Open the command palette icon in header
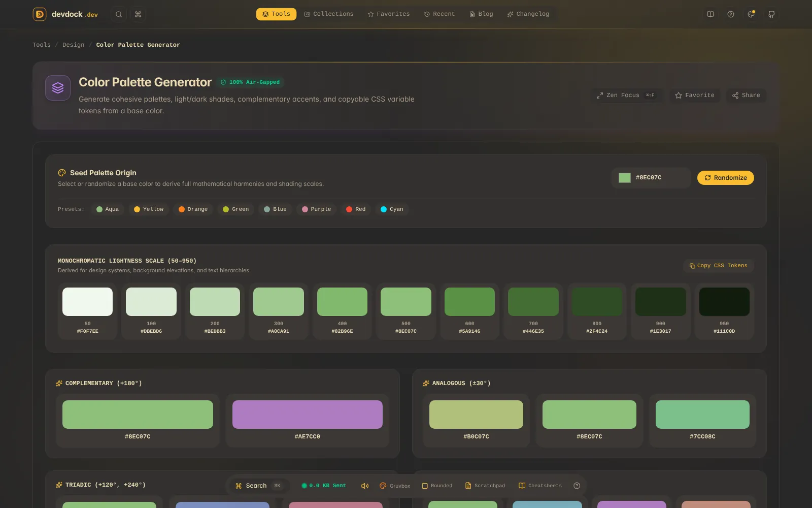Screen dimensions: 812x508 [138, 14]
